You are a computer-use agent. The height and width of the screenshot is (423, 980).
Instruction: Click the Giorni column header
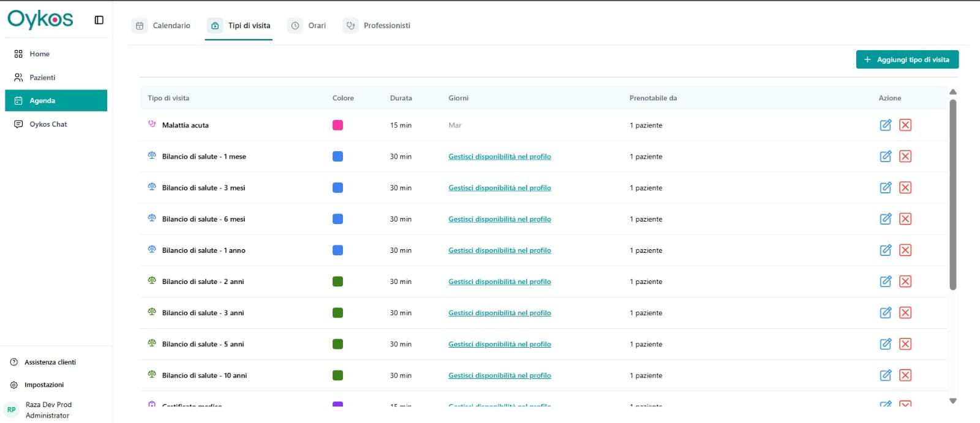[x=458, y=98]
